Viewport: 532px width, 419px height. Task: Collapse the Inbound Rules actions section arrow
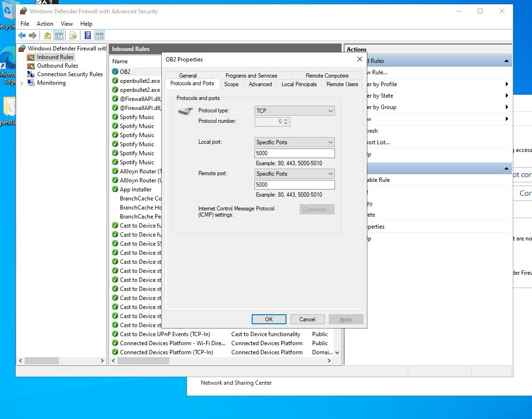[506, 61]
